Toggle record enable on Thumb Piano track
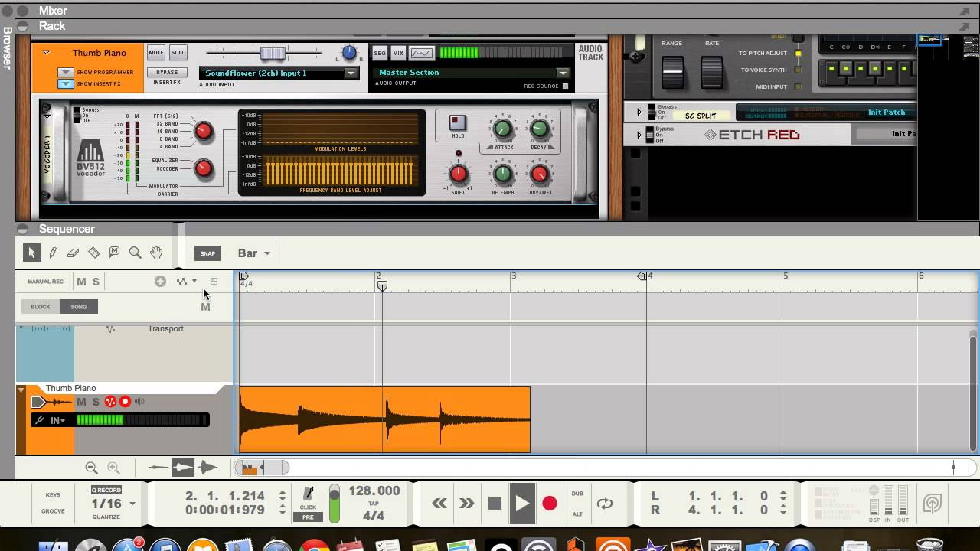 click(125, 402)
